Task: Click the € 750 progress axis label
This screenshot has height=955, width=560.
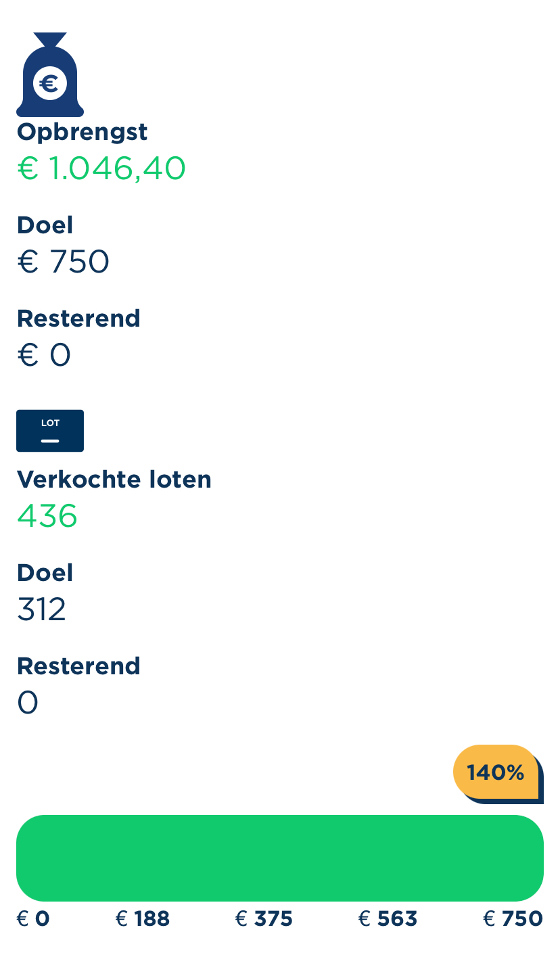Action: coord(513,918)
